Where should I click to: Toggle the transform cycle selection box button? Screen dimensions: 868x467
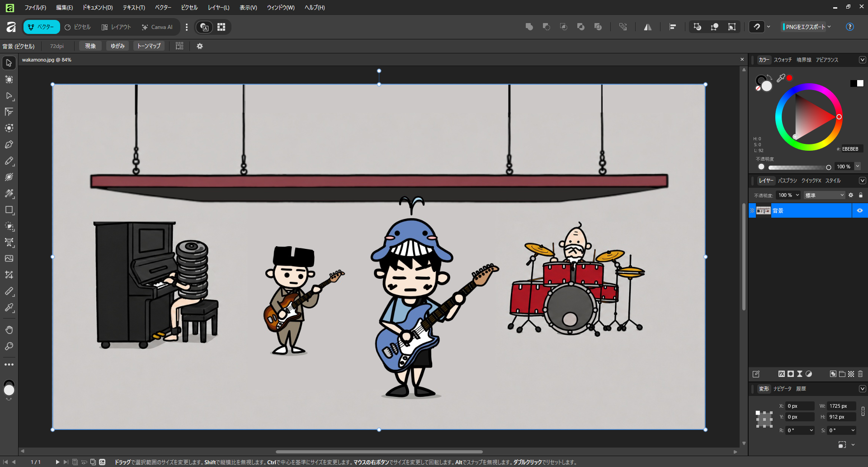pos(731,27)
